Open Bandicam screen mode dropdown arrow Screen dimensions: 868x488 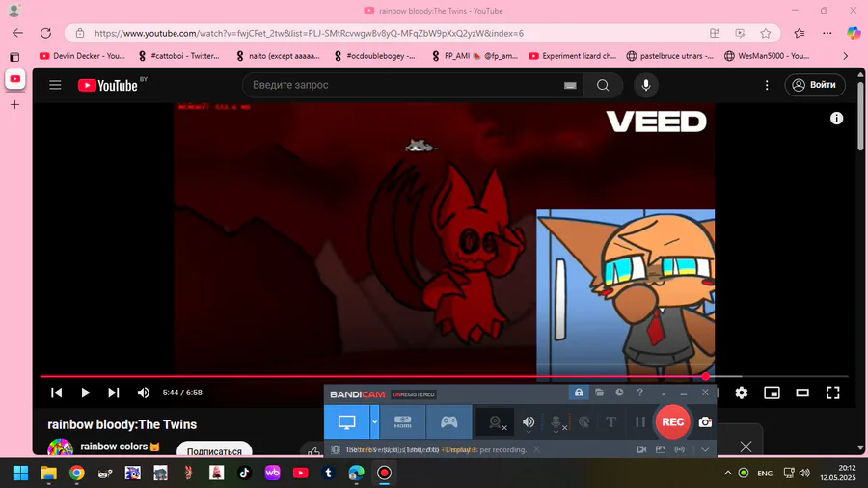click(x=375, y=422)
